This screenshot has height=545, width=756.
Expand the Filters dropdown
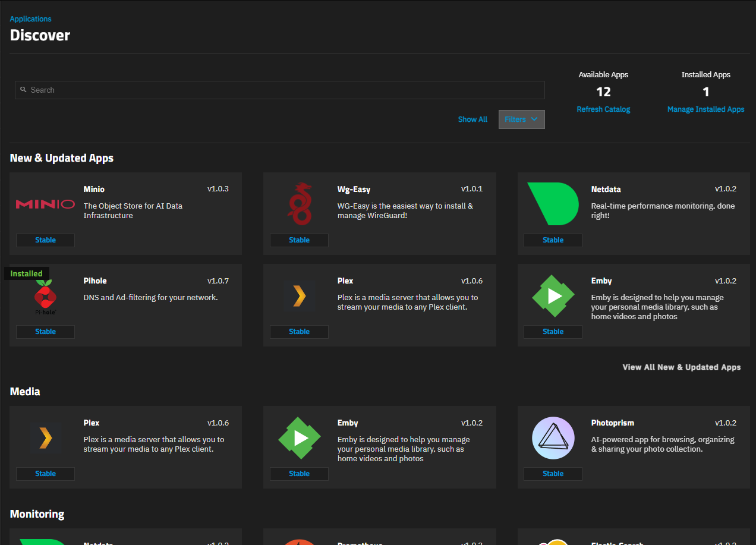pyautogui.click(x=521, y=119)
